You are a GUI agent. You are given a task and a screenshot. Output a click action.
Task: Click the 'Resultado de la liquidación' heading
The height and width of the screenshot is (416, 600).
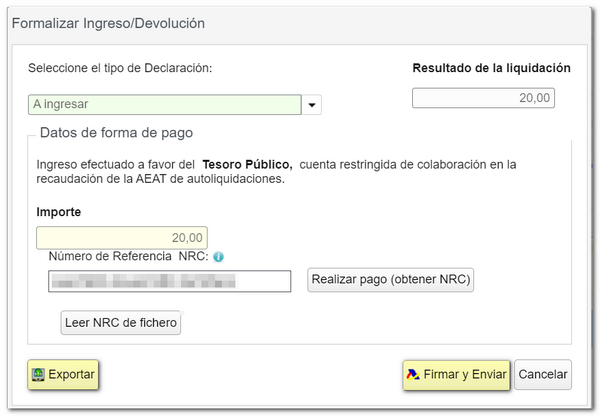coord(491,68)
